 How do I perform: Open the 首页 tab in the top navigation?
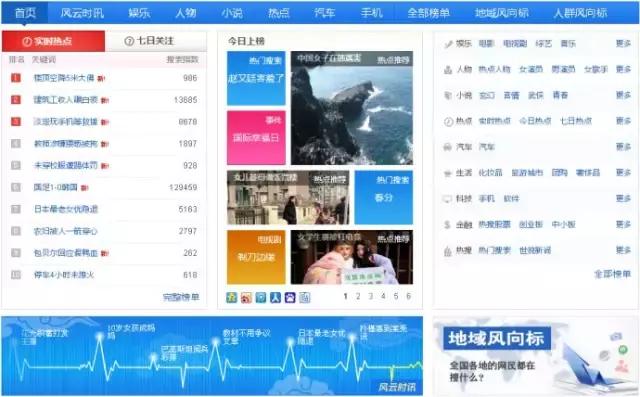pyautogui.click(x=25, y=13)
